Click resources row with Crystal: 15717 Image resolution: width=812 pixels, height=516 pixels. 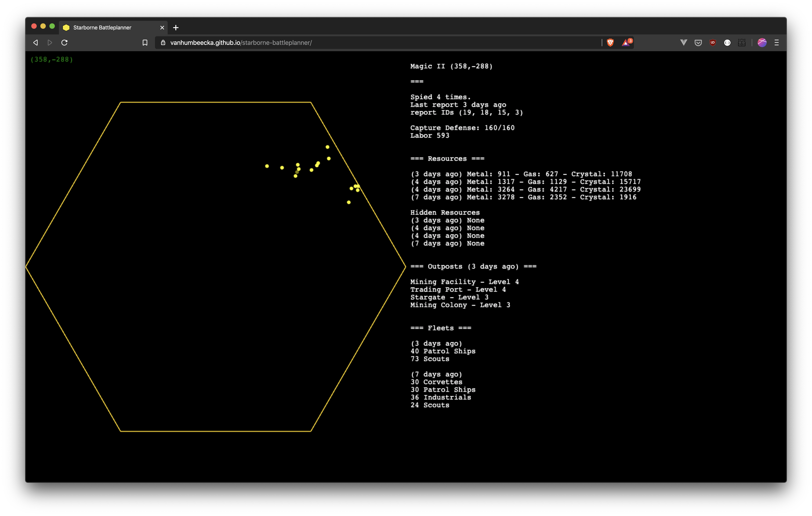point(525,182)
